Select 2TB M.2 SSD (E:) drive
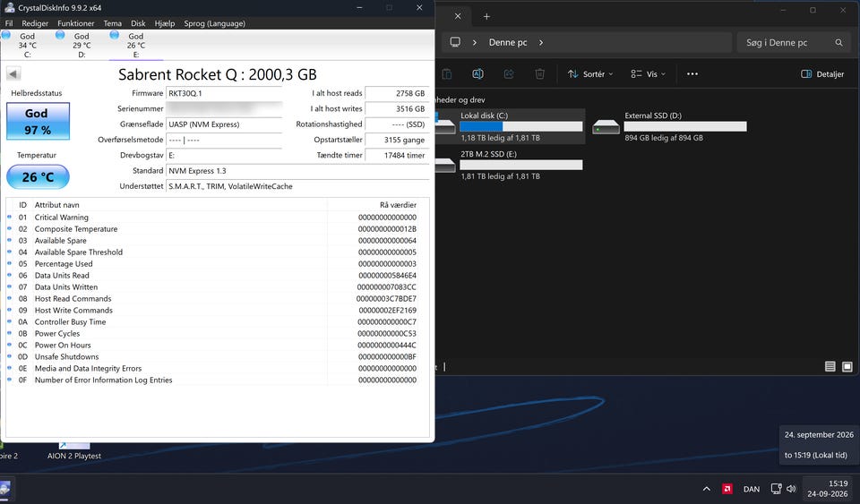 click(509, 165)
